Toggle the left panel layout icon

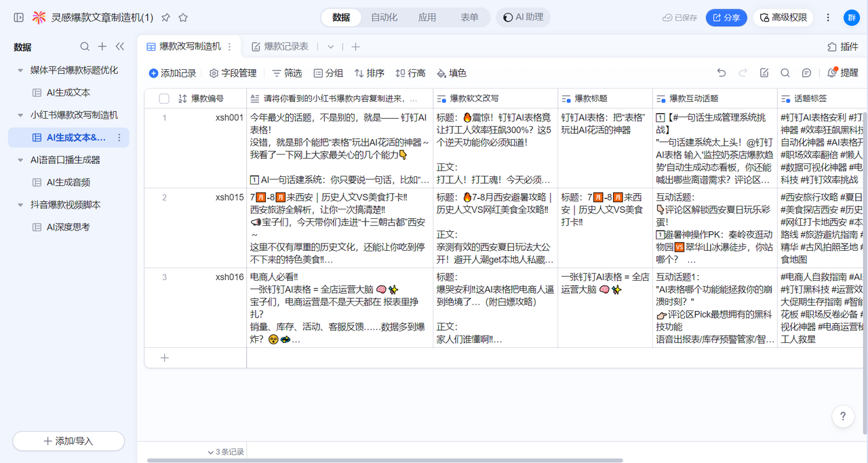(x=18, y=18)
